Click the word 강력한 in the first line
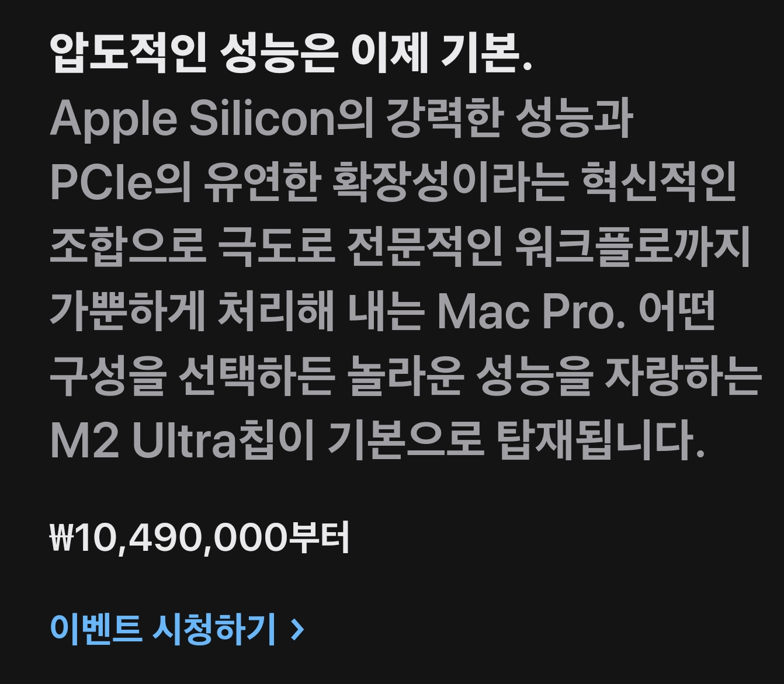 click(445, 119)
